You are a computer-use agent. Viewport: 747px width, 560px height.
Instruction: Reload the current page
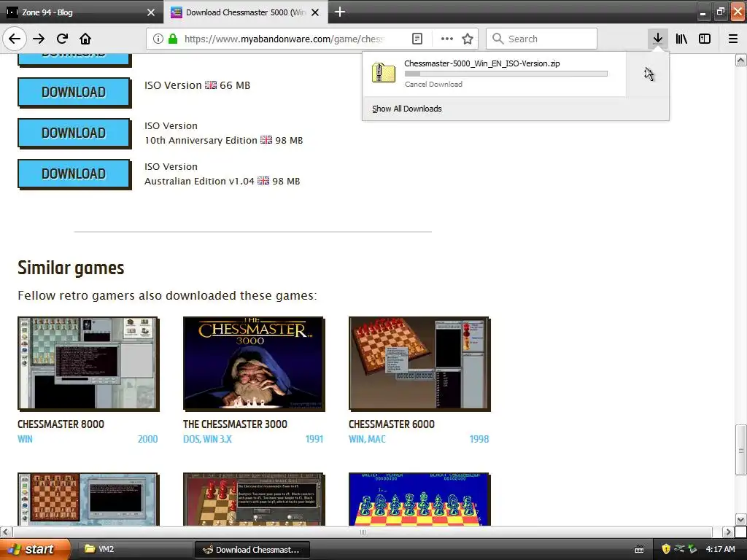click(x=63, y=39)
